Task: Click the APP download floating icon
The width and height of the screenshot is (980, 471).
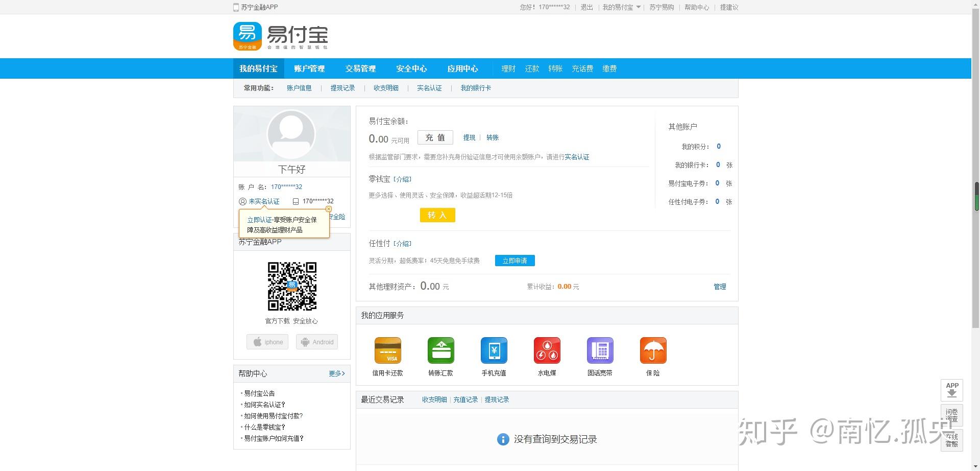Action: point(952,390)
